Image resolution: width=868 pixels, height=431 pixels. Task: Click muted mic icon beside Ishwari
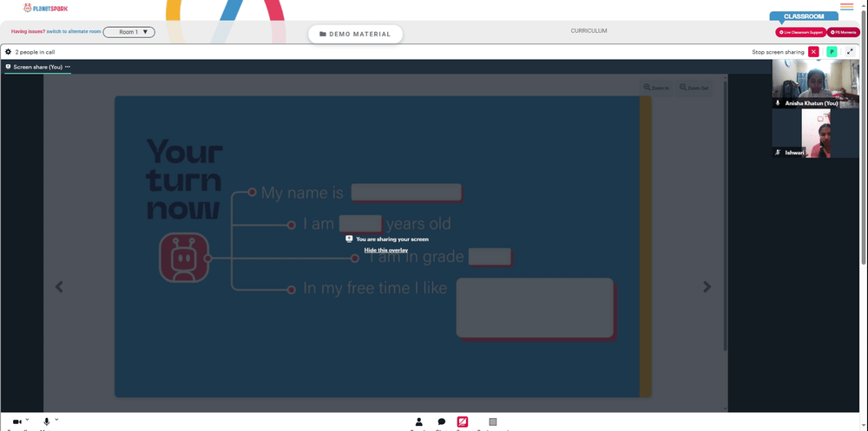pyautogui.click(x=778, y=152)
